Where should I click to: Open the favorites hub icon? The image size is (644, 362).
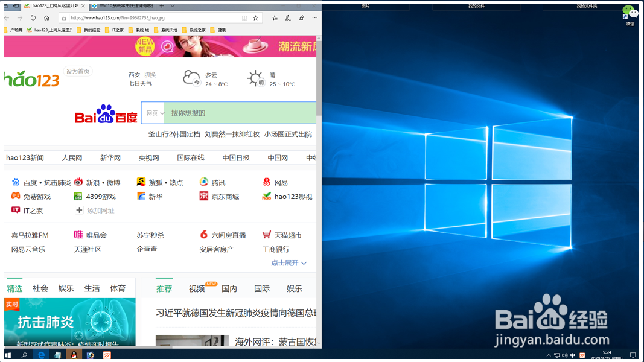click(x=275, y=18)
